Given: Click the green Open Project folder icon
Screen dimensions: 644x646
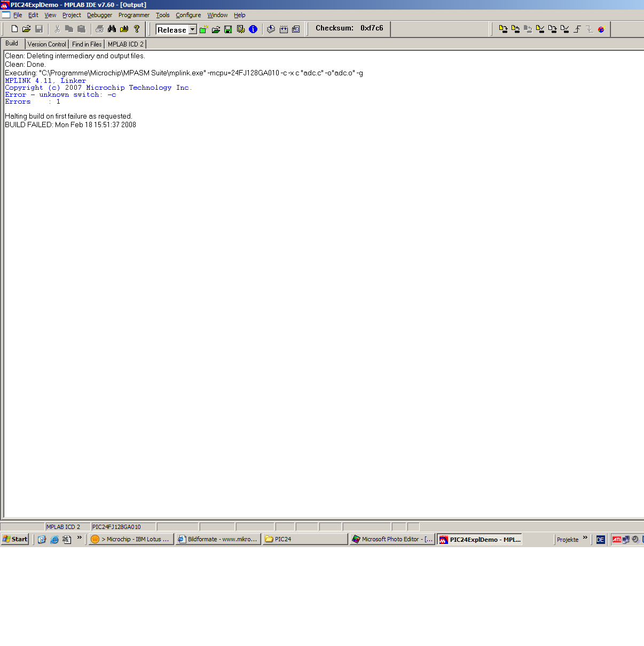Looking at the screenshot, I should (216, 29).
